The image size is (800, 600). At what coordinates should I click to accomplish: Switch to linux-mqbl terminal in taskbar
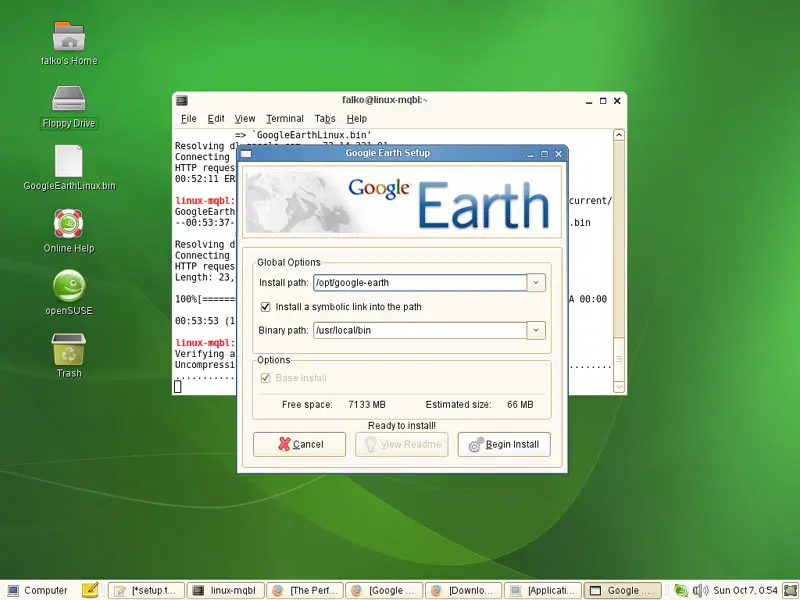pyautogui.click(x=226, y=590)
